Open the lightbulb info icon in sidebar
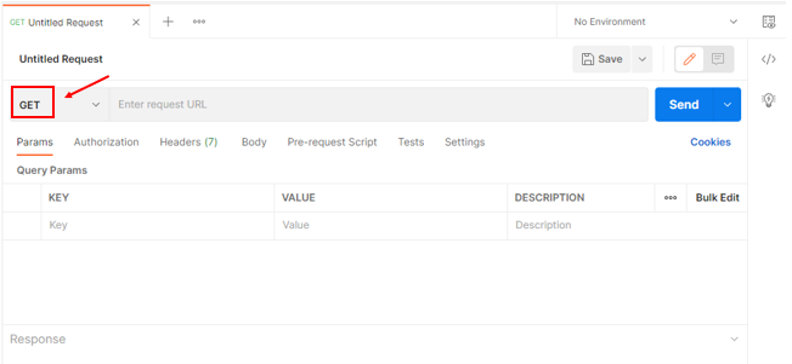792x364 pixels. 768,100
